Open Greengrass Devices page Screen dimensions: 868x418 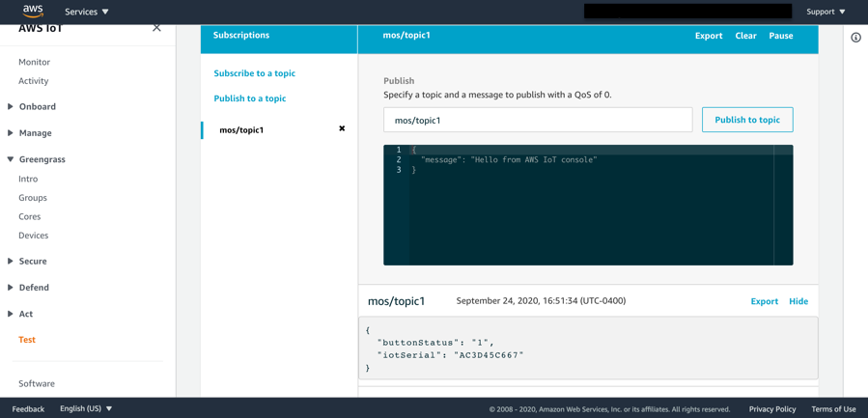tap(34, 236)
